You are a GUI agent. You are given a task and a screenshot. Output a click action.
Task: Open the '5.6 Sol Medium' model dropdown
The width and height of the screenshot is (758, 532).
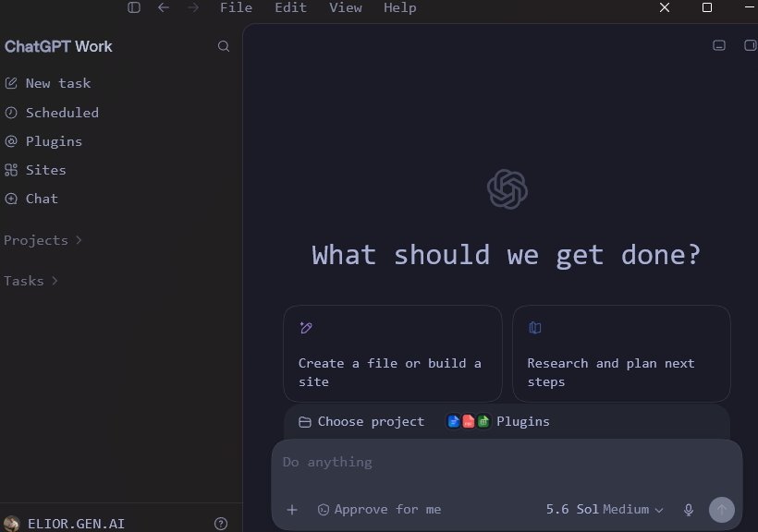(605, 509)
